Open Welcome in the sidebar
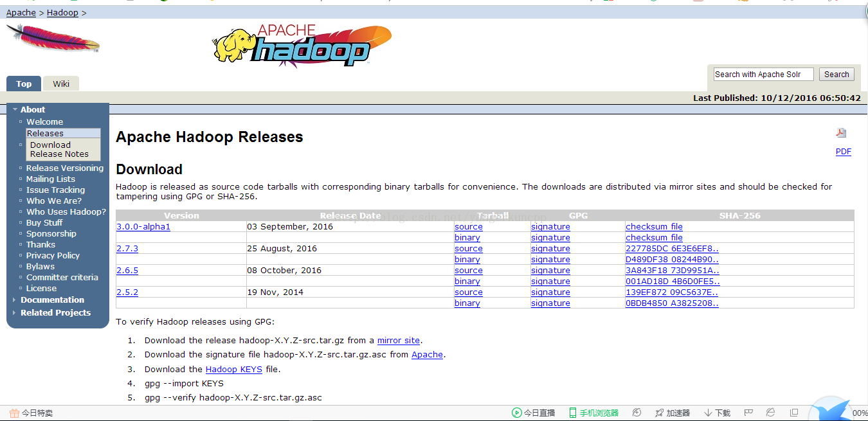This screenshot has width=868, height=421. pyautogui.click(x=44, y=121)
